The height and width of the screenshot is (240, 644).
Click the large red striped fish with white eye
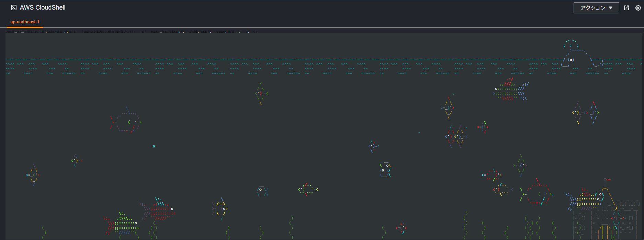[x=159, y=208]
